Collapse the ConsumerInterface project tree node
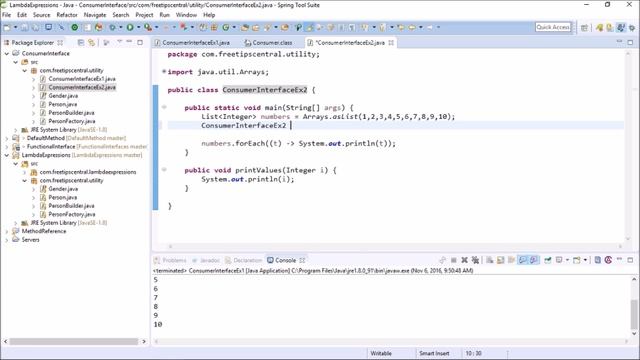This screenshot has width=640, height=360. click(x=7, y=53)
